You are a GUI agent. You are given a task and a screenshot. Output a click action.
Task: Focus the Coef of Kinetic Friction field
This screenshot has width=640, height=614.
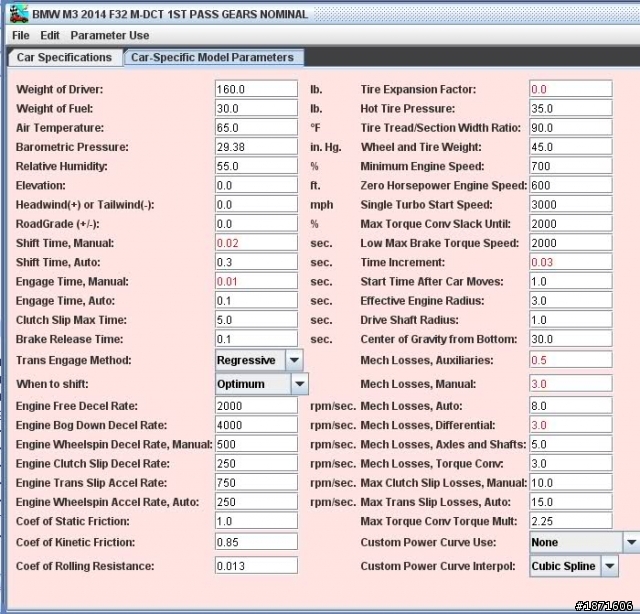tap(256, 542)
